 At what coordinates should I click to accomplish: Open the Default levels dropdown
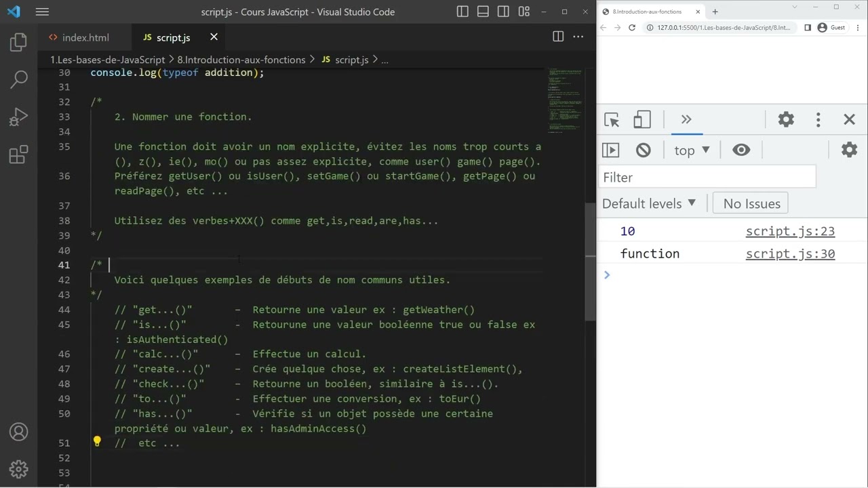coord(649,203)
